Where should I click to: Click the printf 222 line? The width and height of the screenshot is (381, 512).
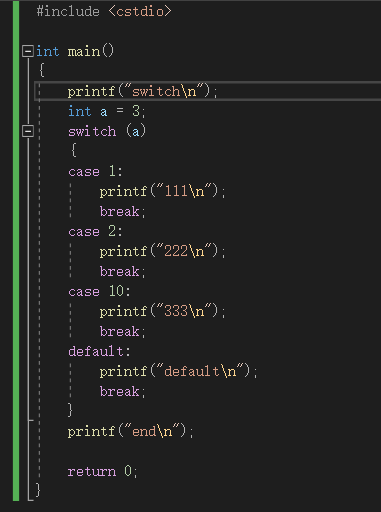162,252
